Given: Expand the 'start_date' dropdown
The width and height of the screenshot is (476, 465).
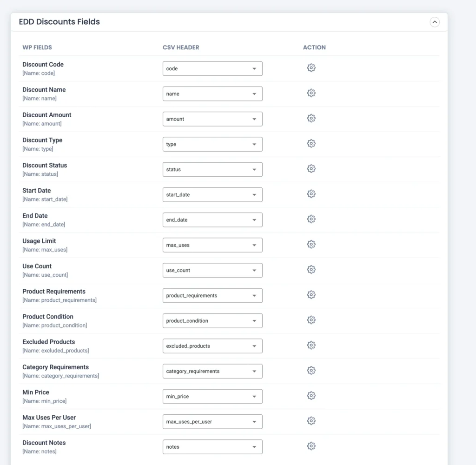Looking at the screenshot, I should click(212, 195).
